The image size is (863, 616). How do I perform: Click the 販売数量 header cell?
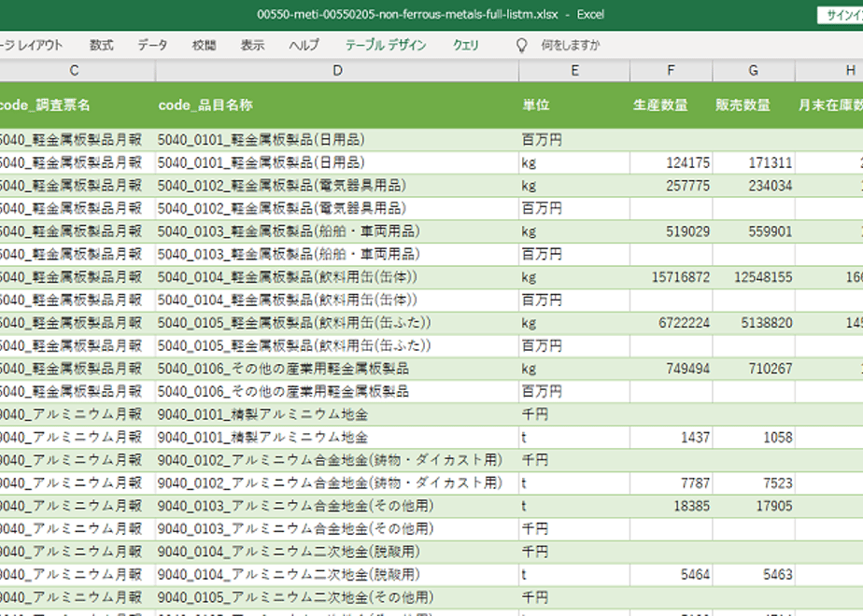(754, 105)
